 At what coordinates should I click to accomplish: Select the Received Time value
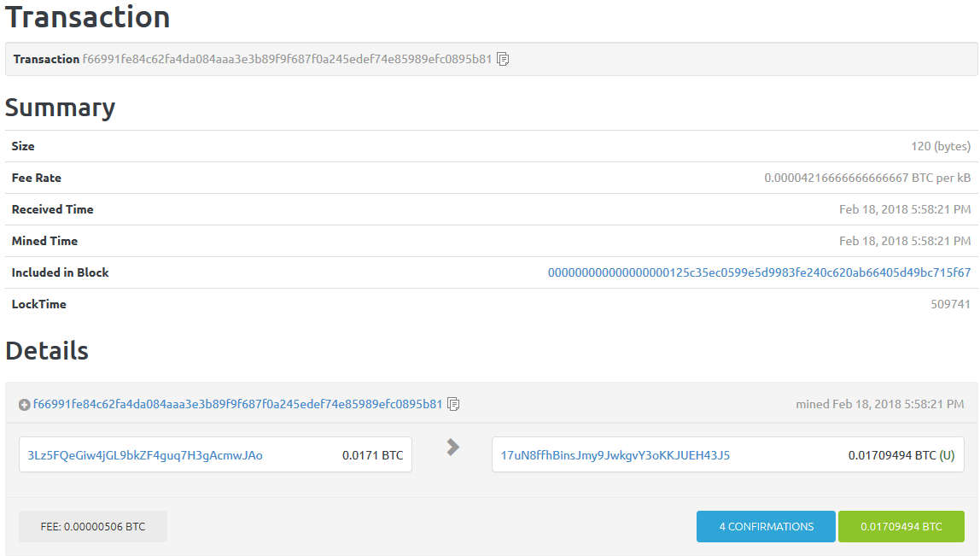(x=905, y=209)
